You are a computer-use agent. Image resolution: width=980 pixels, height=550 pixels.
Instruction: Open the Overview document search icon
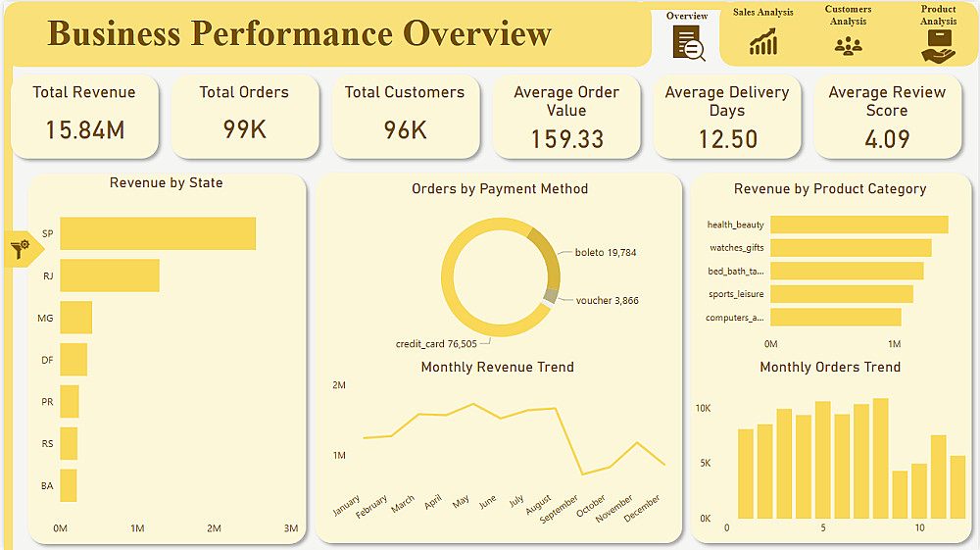click(x=689, y=44)
